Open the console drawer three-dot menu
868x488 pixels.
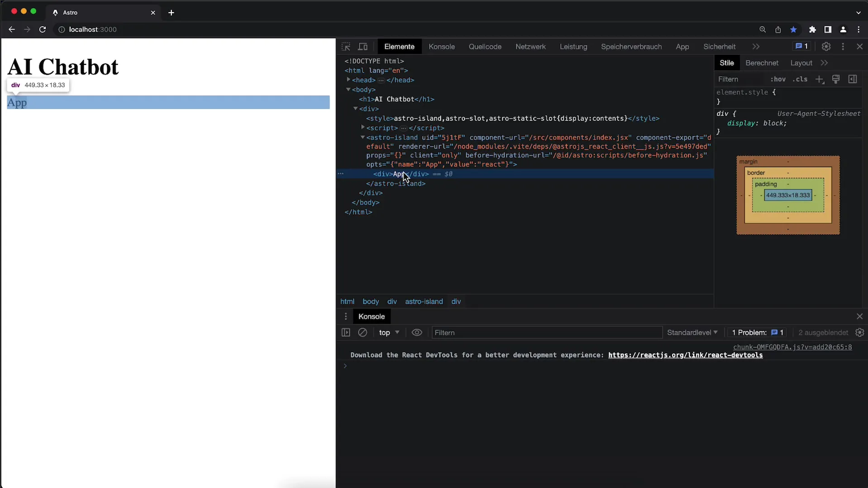(346, 316)
